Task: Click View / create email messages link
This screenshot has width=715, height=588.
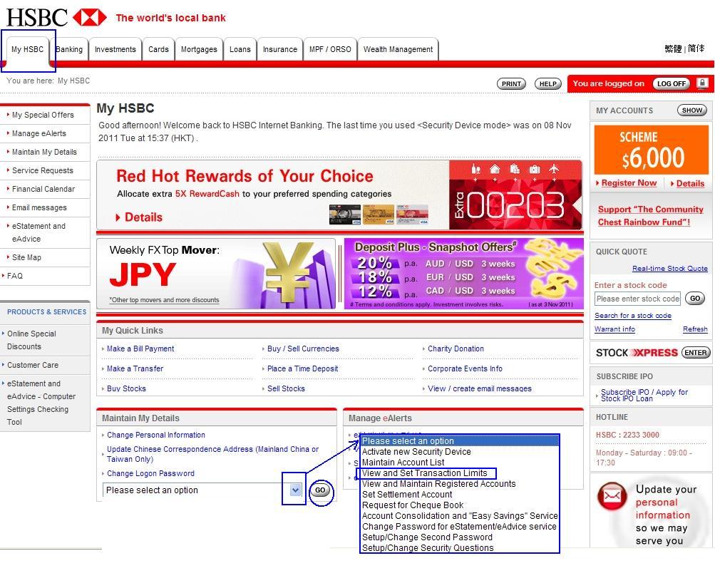Action: (479, 389)
